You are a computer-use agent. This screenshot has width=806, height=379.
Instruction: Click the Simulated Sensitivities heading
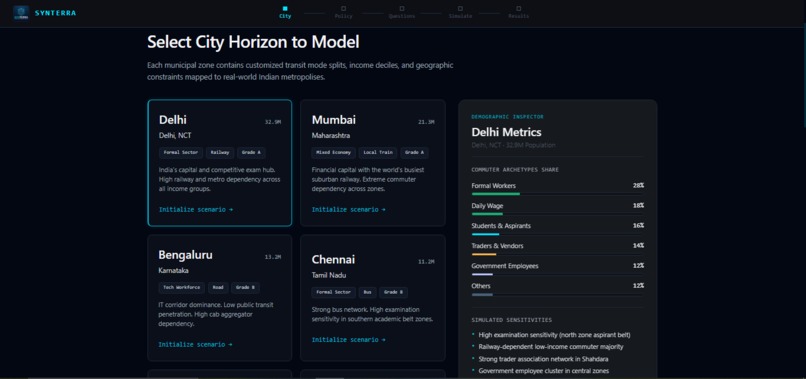512,320
